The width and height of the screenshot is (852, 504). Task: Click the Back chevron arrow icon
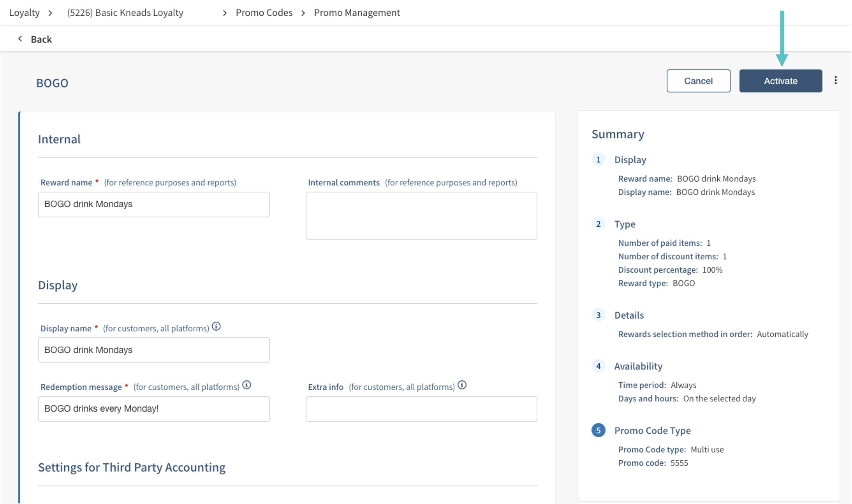click(20, 39)
